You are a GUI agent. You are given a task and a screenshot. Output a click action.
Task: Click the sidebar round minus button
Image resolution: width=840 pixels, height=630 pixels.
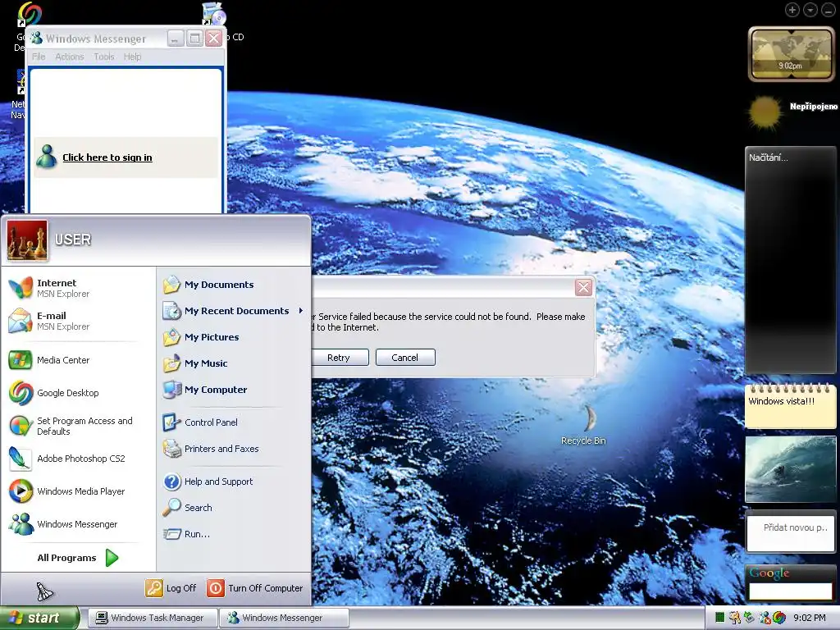829,10
